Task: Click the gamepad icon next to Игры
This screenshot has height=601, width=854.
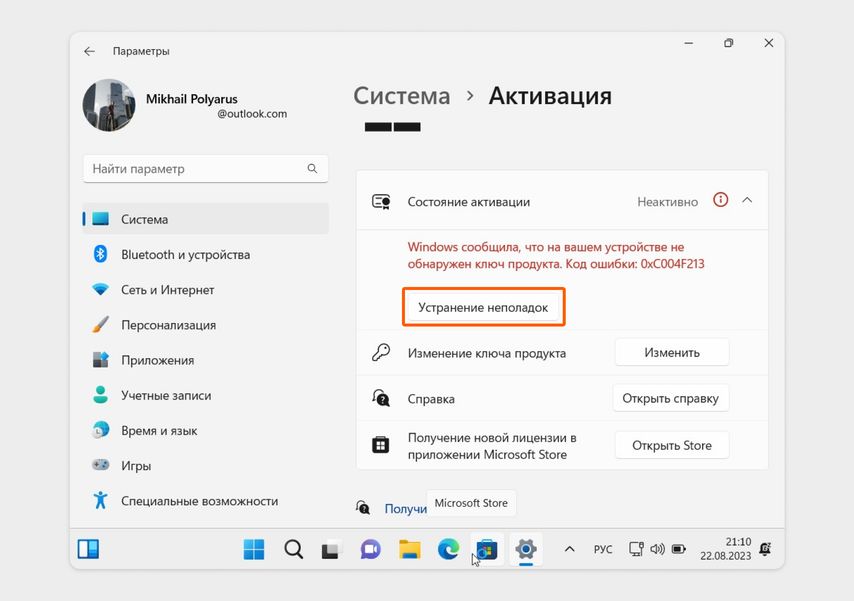Action: tap(100, 465)
